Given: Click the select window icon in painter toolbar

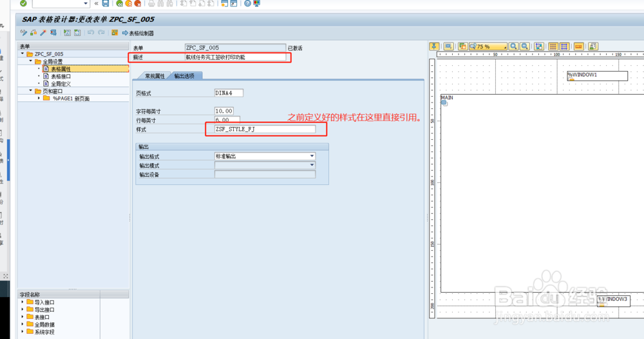Looking at the screenshot, I should (448, 46).
